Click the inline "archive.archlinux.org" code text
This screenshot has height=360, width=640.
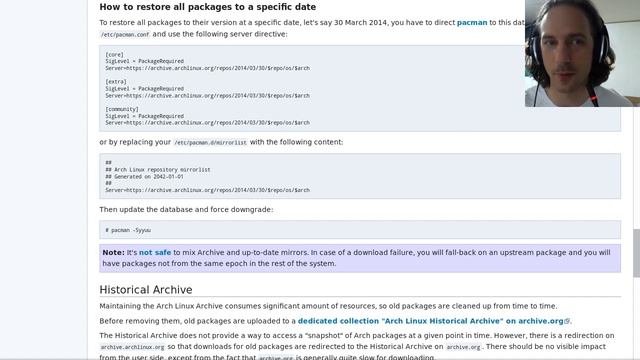point(132,347)
